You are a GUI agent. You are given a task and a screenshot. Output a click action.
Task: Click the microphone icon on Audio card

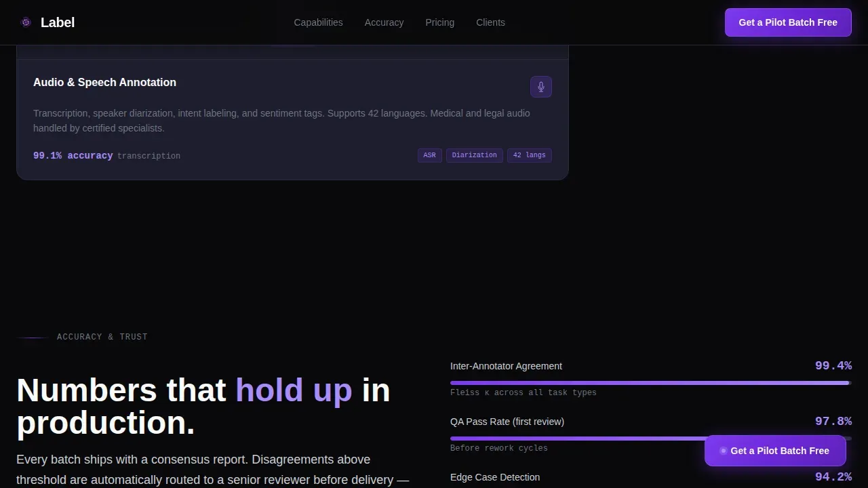click(x=541, y=87)
